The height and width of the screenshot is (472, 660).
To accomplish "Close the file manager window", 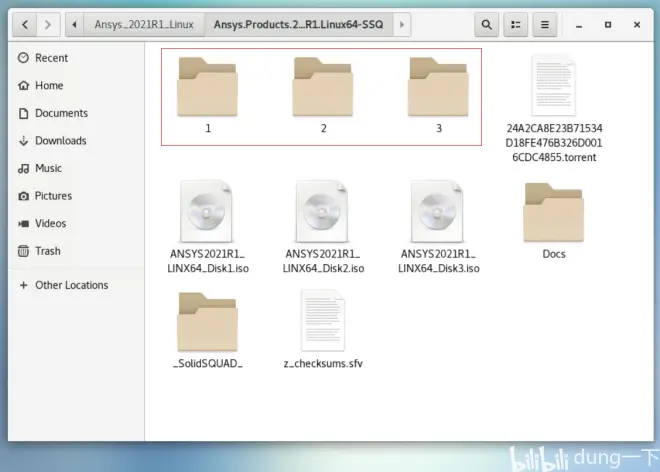I will click(x=637, y=25).
